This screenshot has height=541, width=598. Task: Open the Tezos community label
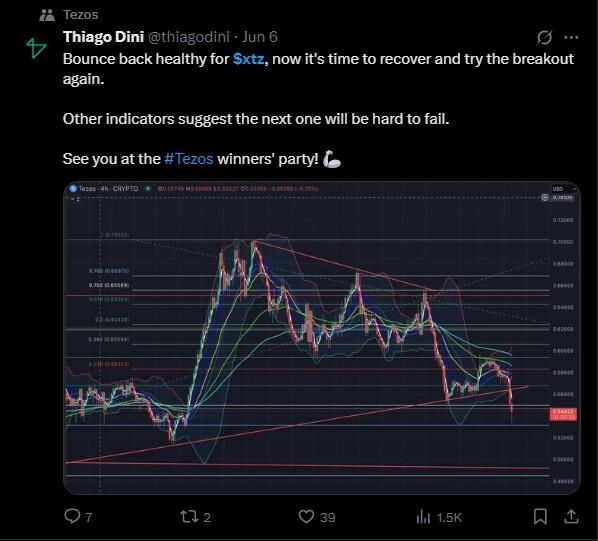[x=80, y=14]
